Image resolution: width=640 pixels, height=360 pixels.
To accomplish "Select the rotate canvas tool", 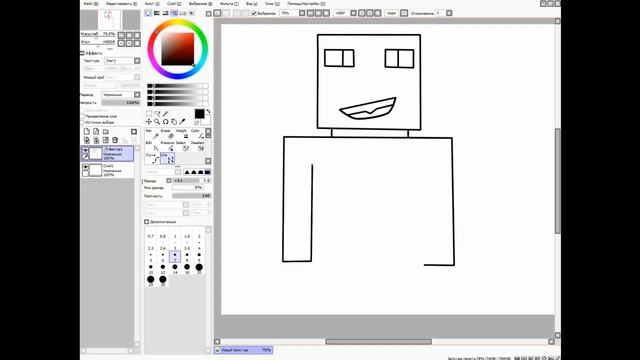I will (x=165, y=122).
